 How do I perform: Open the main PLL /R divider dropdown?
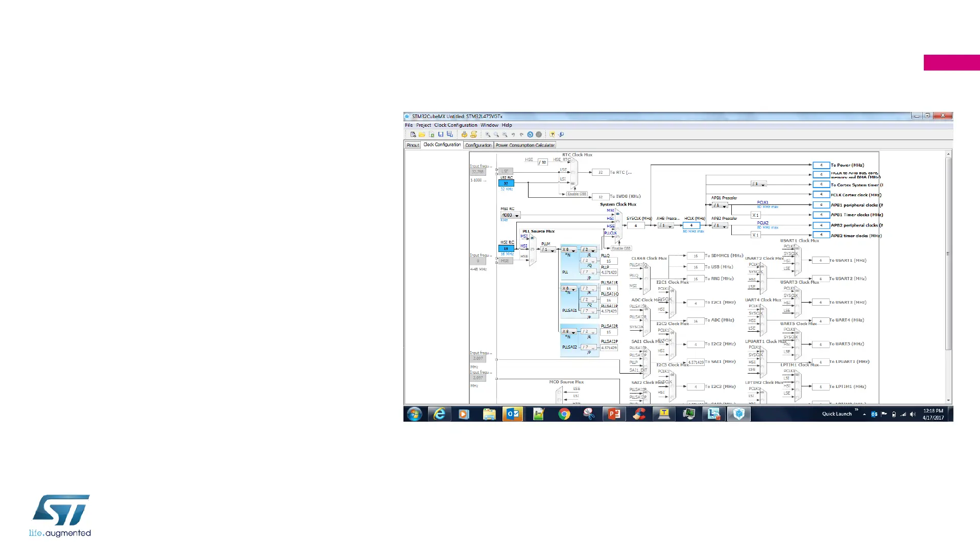[x=589, y=250]
